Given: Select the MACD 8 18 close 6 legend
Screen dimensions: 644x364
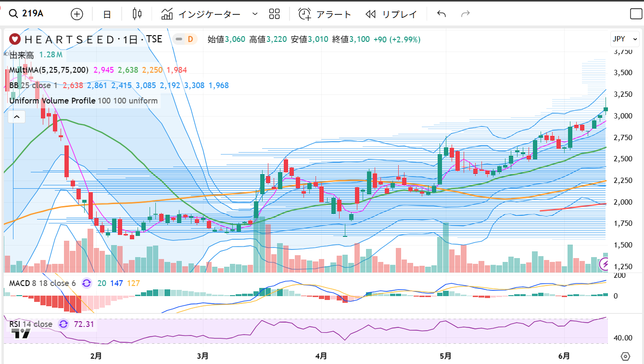Looking at the screenshot, I should click(x=42, y=283).
